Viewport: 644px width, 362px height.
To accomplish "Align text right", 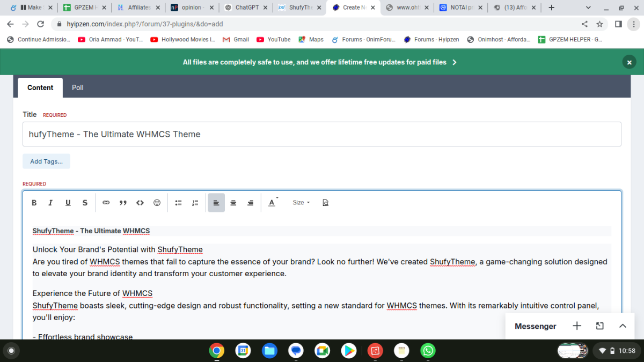I will pos(250,203).
